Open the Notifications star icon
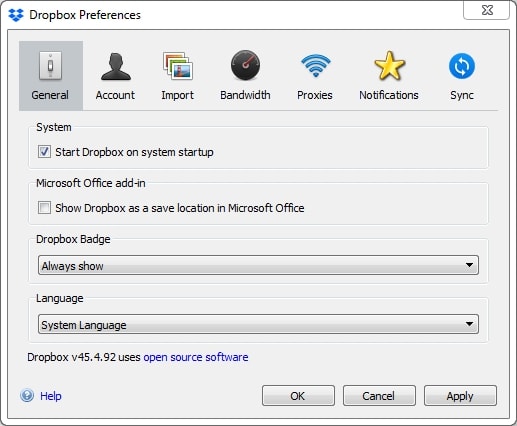The height and width of the screenshot is (426, 517). (389, 66)
